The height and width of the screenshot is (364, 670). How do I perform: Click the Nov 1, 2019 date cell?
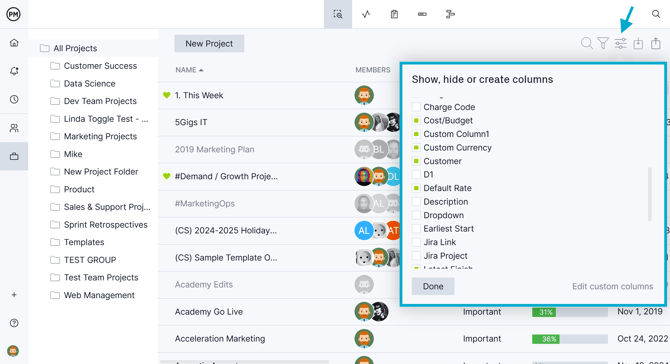(640, 311)
